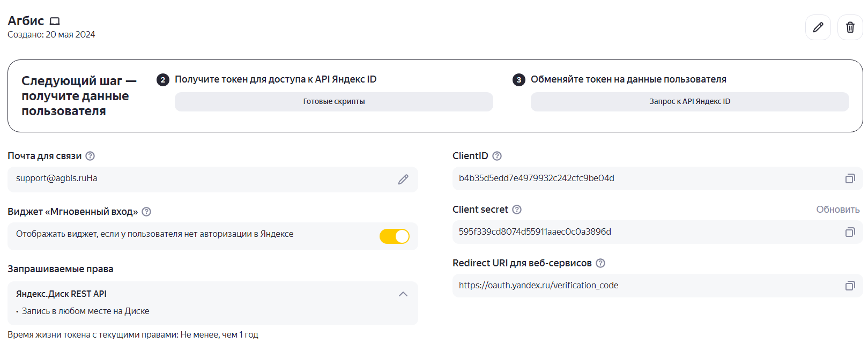The height and width of the screenshot is (351, 868).
Task: Open Готовые скрипты button
Action: point(334,102)
